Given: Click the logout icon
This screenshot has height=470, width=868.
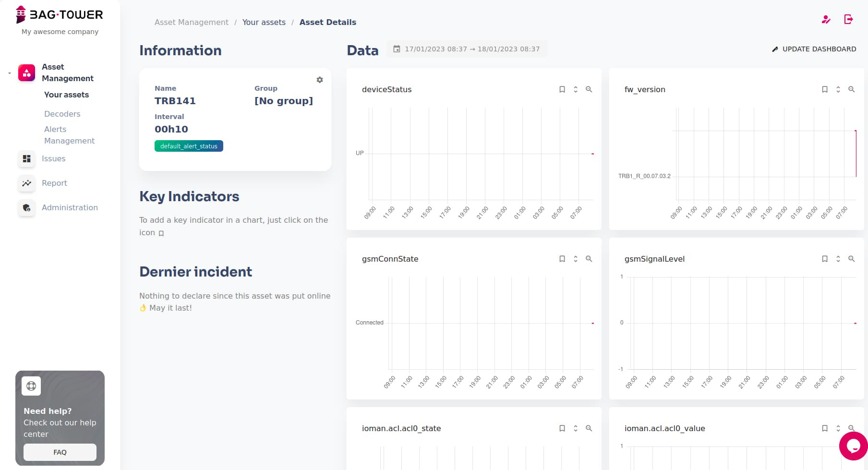Looking at the screenshot, I should pos(848,19).
